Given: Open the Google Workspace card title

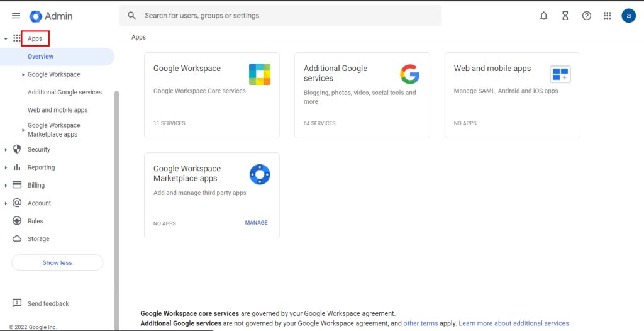Looking at the screenshot, I should pyautogui.click(x=187, y=68).
